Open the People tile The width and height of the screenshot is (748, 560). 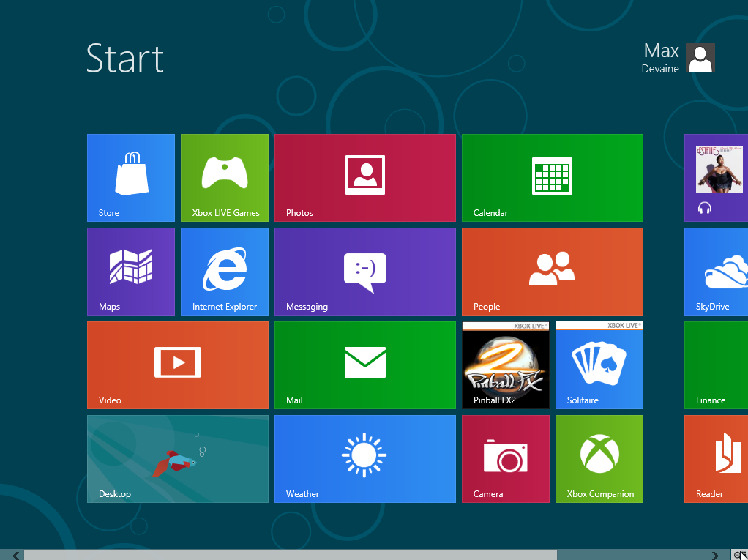[553, 272]
